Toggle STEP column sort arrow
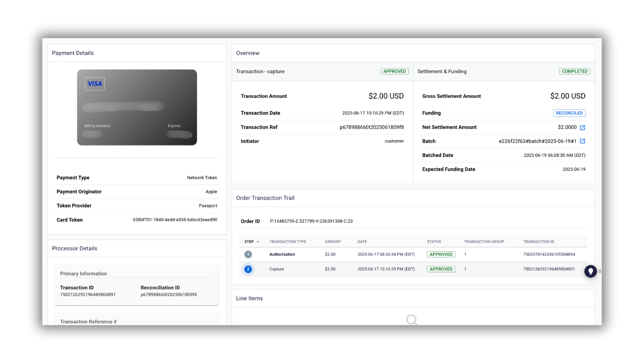The image size is (644, 363). pos(258,242)
